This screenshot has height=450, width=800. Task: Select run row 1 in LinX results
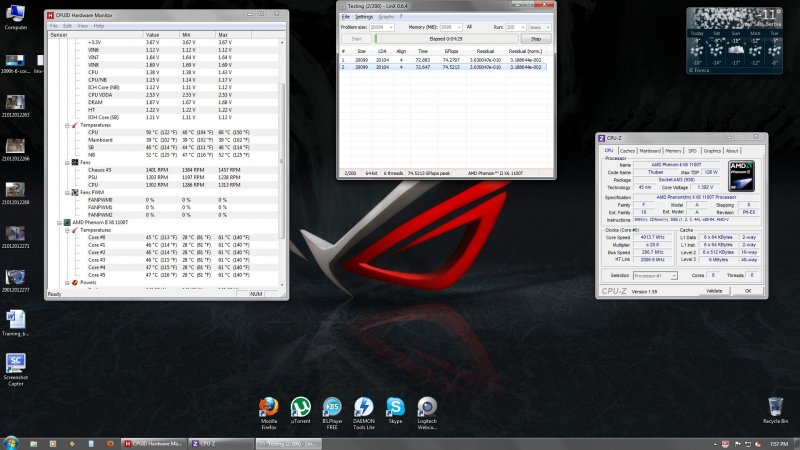443,60
